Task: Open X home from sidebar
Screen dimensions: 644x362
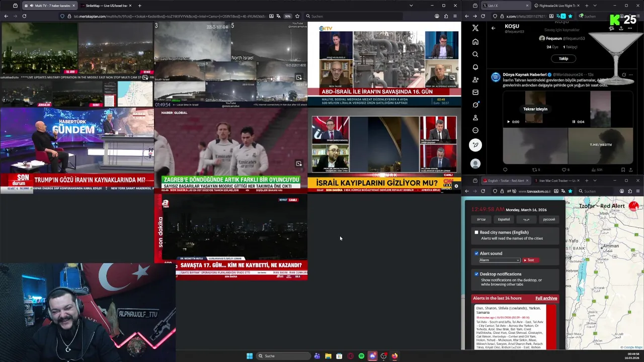Action: pyautogui.click(x=475, y=42)
